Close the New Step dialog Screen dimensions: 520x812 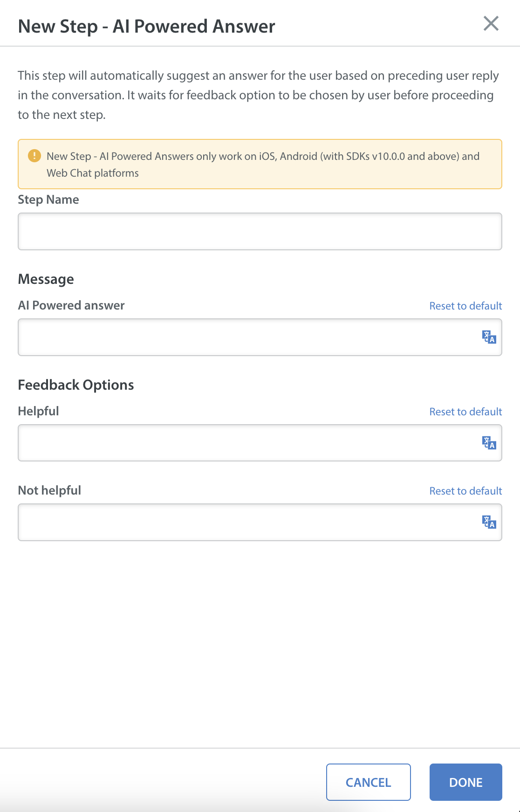491,24
